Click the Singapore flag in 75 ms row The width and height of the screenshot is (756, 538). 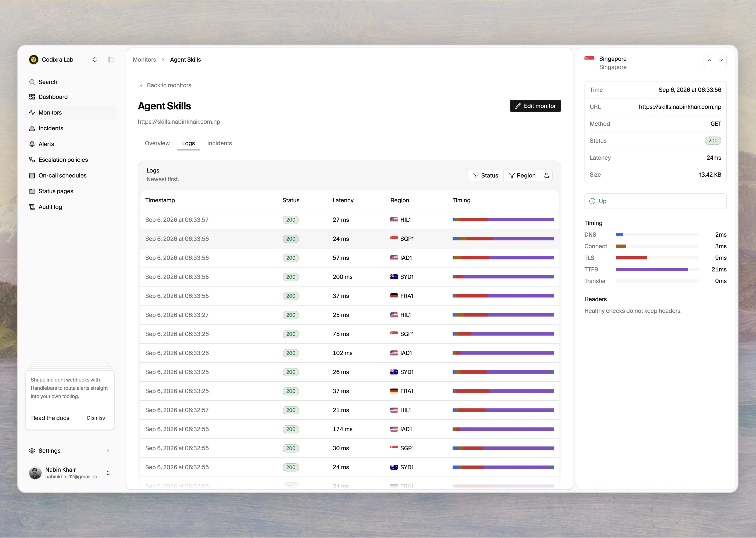point(394,333)
